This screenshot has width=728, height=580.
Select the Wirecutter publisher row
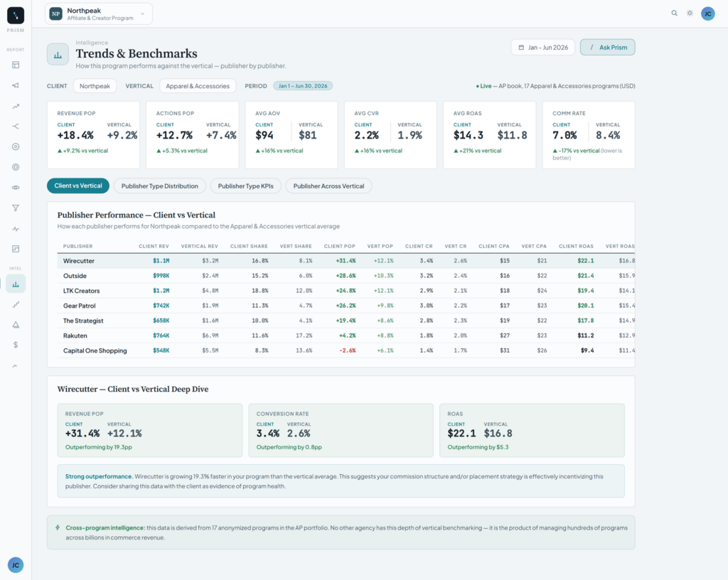[x=346, y=261]
